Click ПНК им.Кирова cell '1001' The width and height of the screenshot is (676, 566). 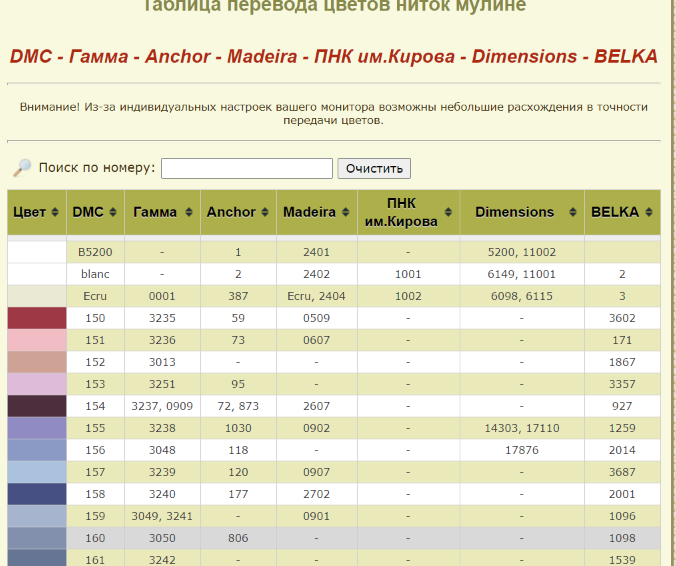pyautogui.click(x=408, y=274)
